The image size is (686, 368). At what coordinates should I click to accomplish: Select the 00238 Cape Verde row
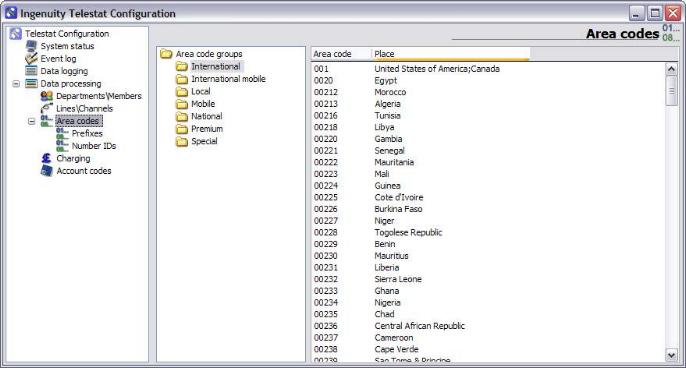pyautogui.click(x=488, y=349)
